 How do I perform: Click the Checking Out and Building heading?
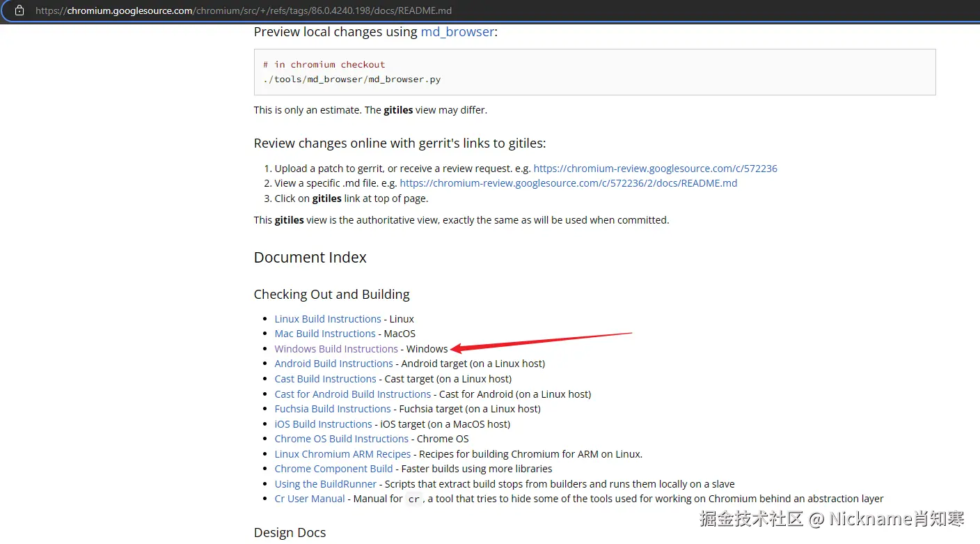(332, 295)
